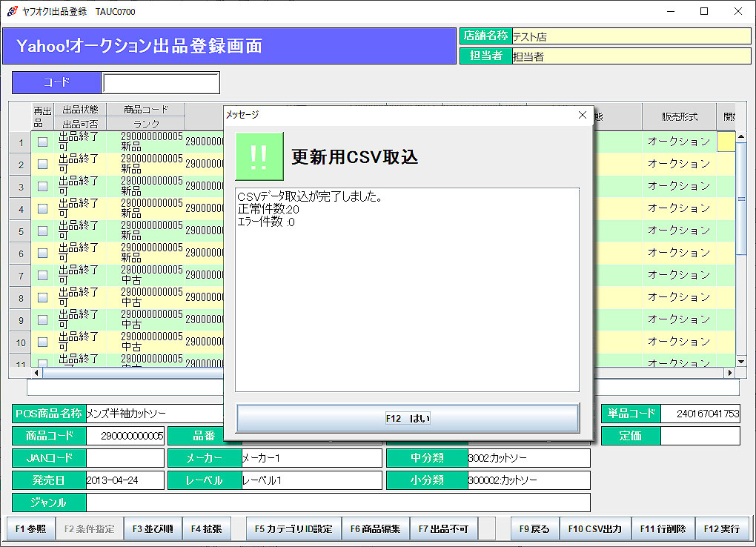The width and height of the screenshot is (756, 547).
Task: Click the F12 はい confirmation button
Action: 407,418
